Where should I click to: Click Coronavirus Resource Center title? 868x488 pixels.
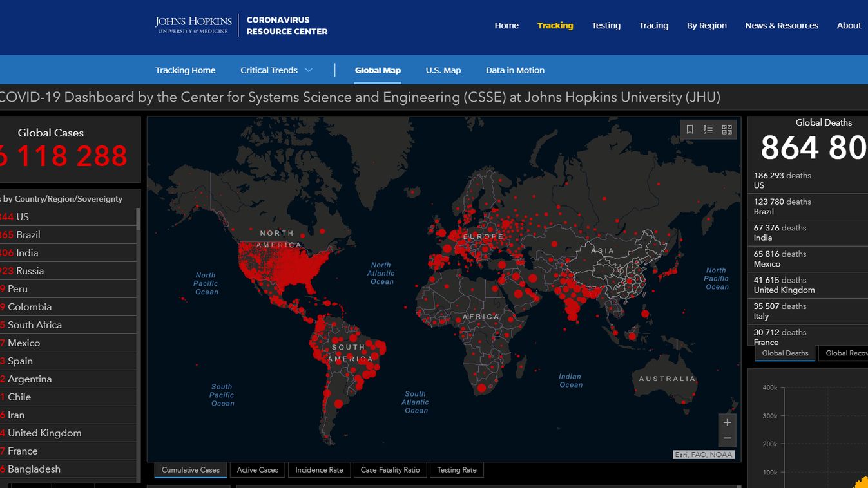pyautogui.click(x=287, y=26)
